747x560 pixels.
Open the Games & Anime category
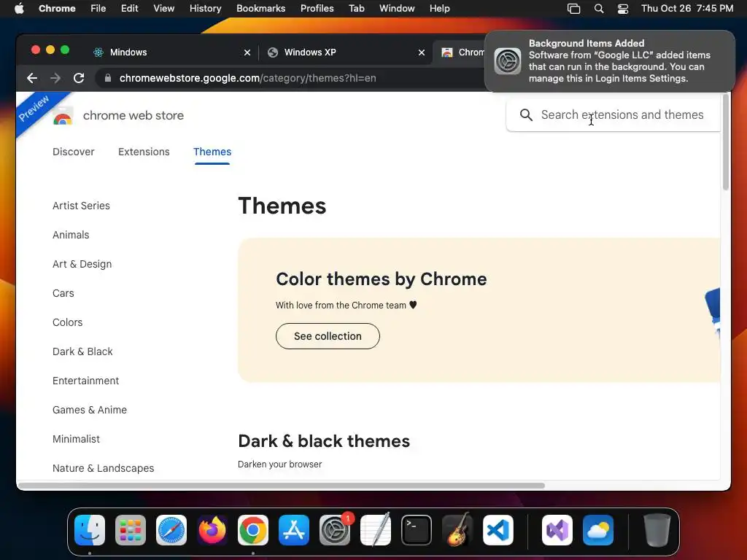point(90,410)
